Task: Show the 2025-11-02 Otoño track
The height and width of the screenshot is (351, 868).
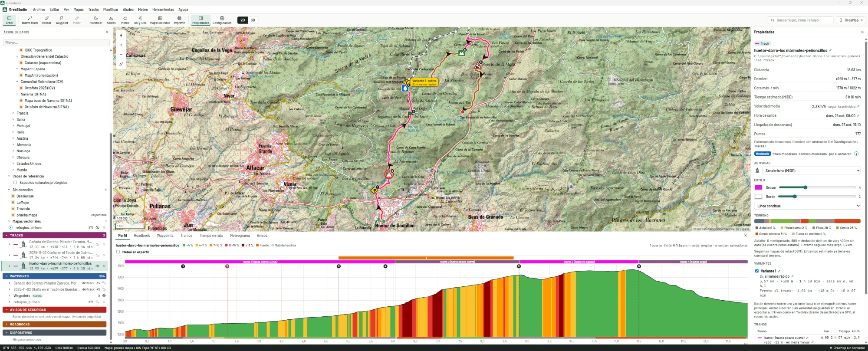Action: coord(98,255)
